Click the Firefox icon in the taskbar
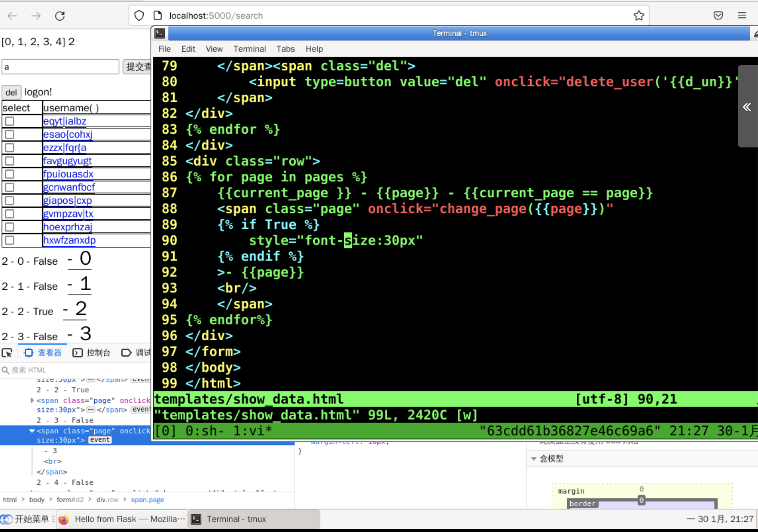Image resolution: width=758 pixels, height=532 pixels. pos(64,519)
